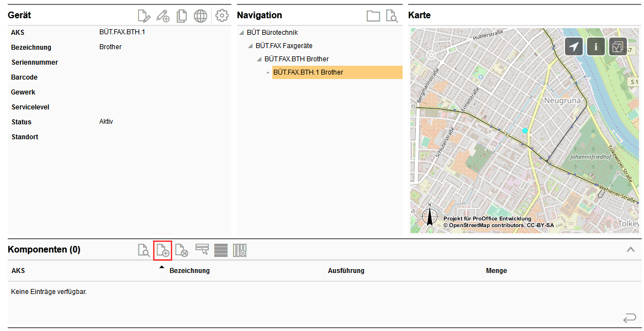
Task: Click the stacked rows list icon in Komponenten
Action: (221, 250)
